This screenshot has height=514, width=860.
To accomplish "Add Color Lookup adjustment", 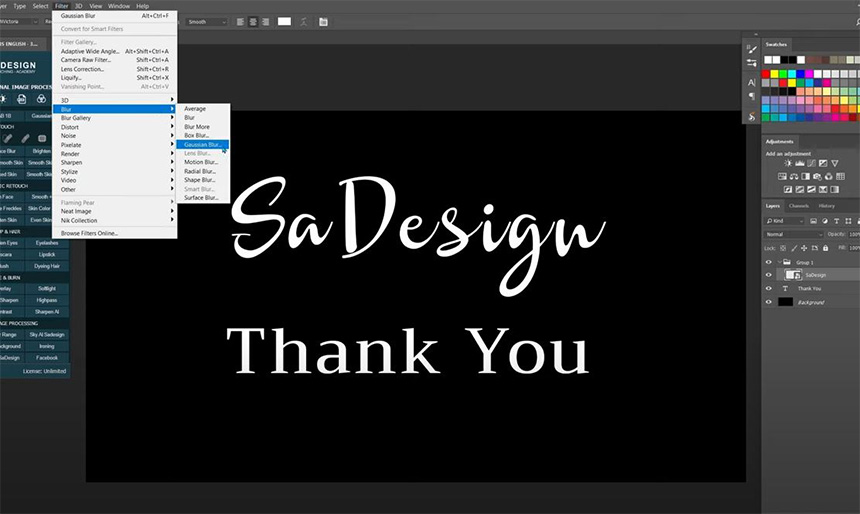I will click(x=840, y=177).
